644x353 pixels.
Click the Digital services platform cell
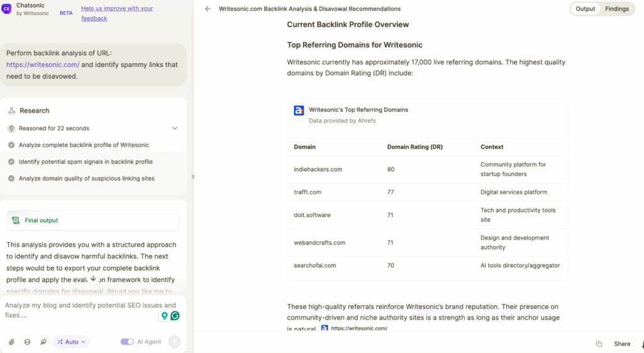coord(514,192)
